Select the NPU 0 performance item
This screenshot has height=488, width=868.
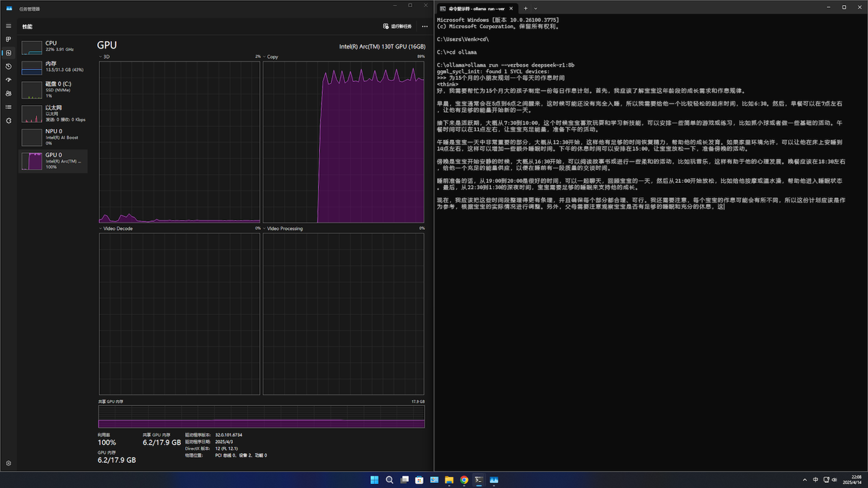[x=53, y=137]
